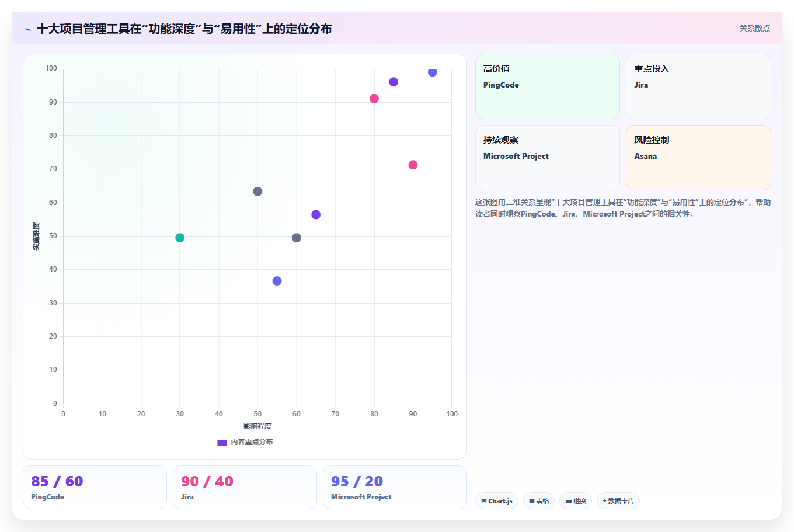Click the lightning icon beside the chart title

click(x=27, y=29)
